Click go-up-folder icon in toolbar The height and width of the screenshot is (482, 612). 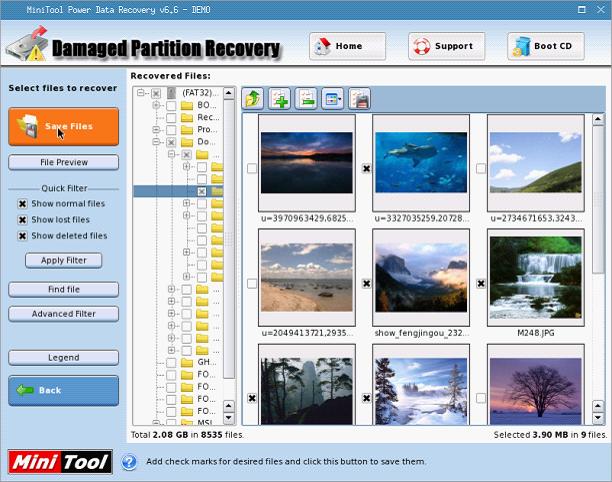coord(253,99)
